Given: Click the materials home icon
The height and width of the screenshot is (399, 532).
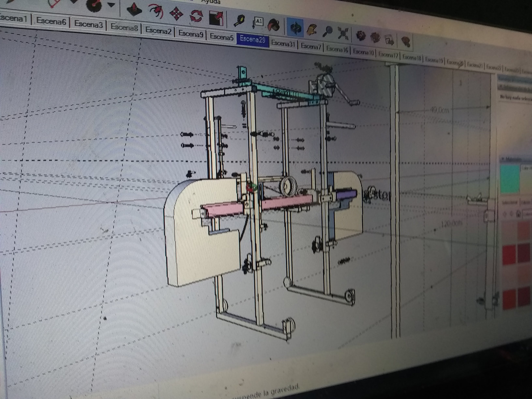Looking at the screenshot, I should pos(518,214).
